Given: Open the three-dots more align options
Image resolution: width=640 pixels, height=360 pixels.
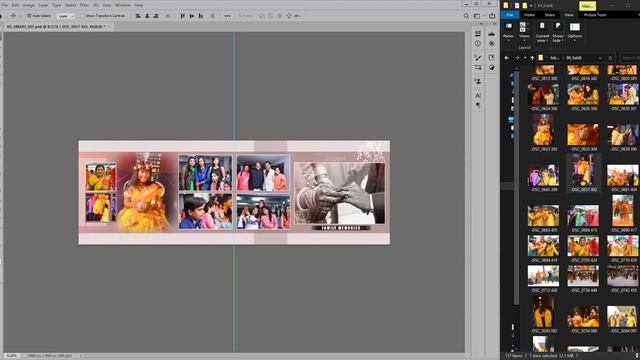Looking at the screenshot, I should tap(227, 16).
